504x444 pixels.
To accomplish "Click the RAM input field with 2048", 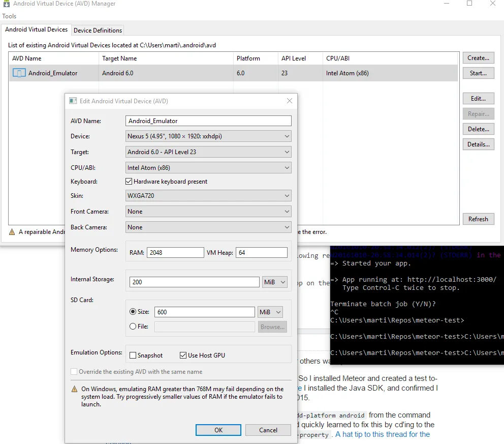I will point(175,253).
